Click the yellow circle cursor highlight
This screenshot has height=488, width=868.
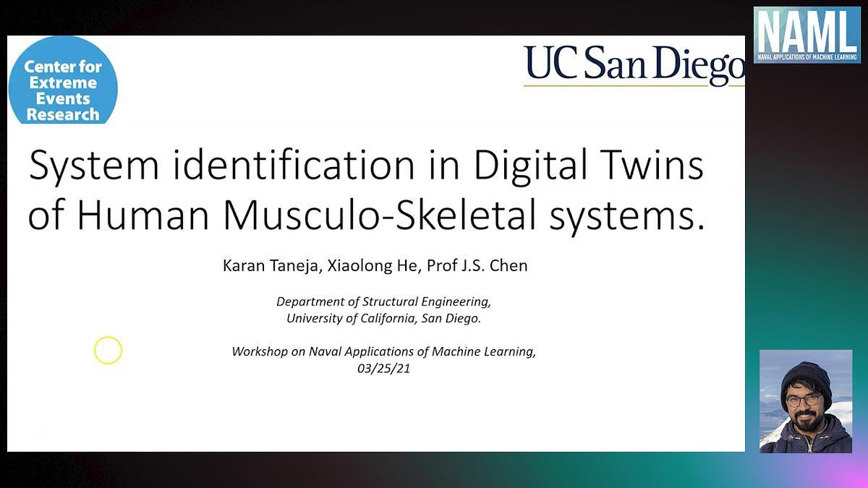108,351
